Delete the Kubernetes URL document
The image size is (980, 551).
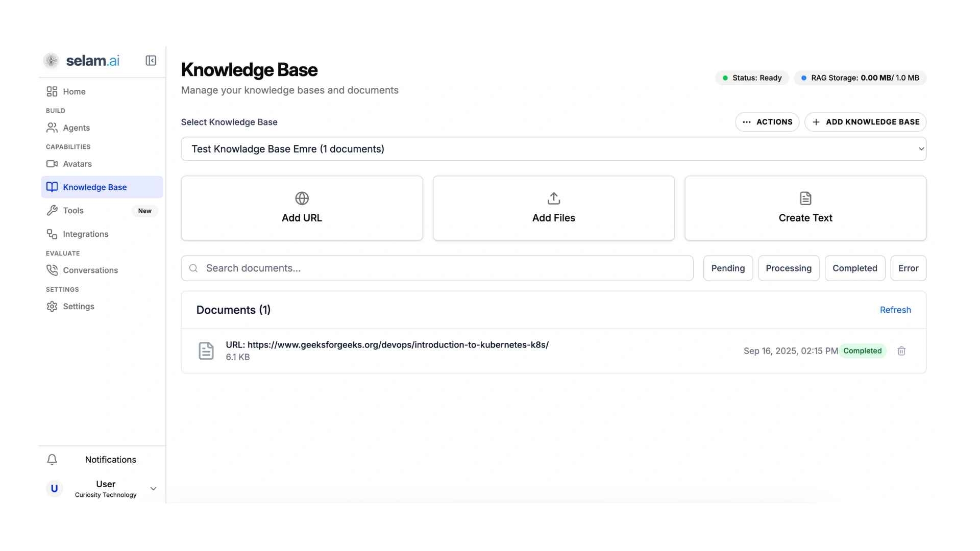click(x=901, y=350)
